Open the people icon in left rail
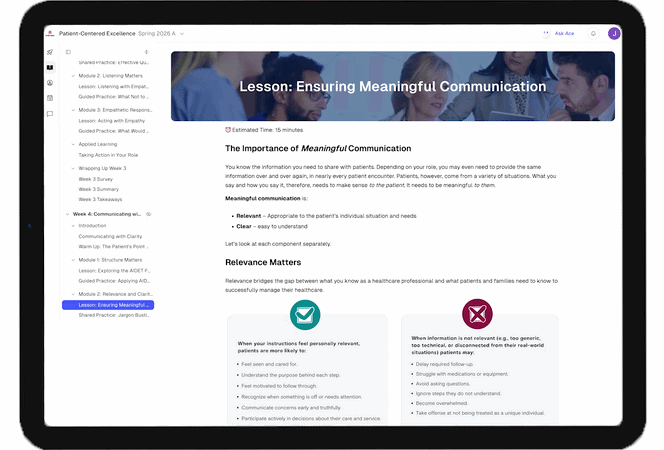The height and width of the screenshot is (450, 664). [x=50, y=83]
